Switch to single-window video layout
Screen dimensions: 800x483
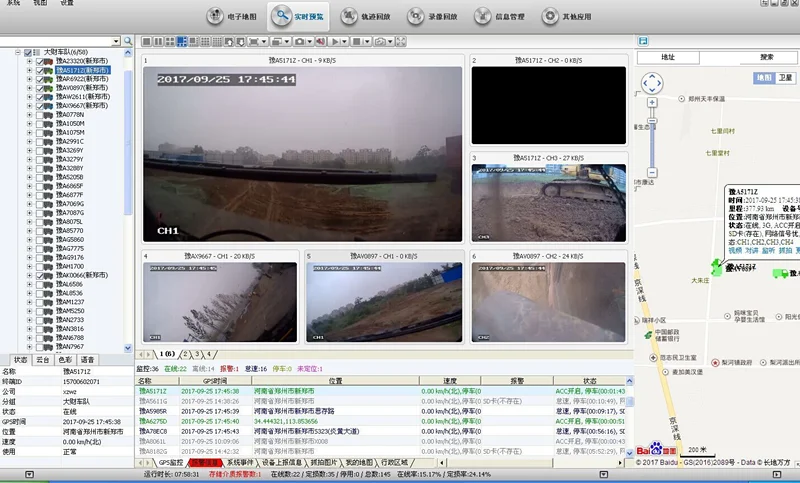pos(146,41)
